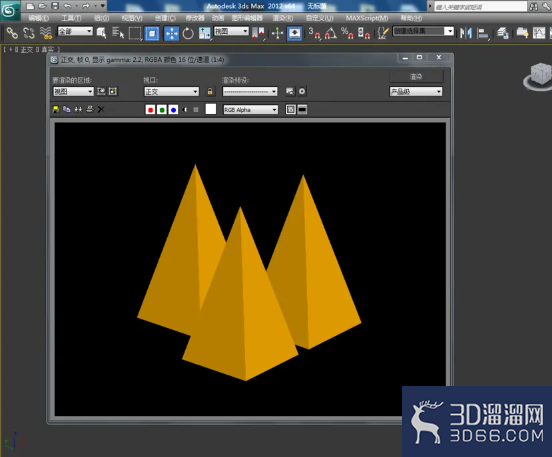This screenshot has height=457, width=552.
Task: Toggle blue channel display
Action: 173,110
